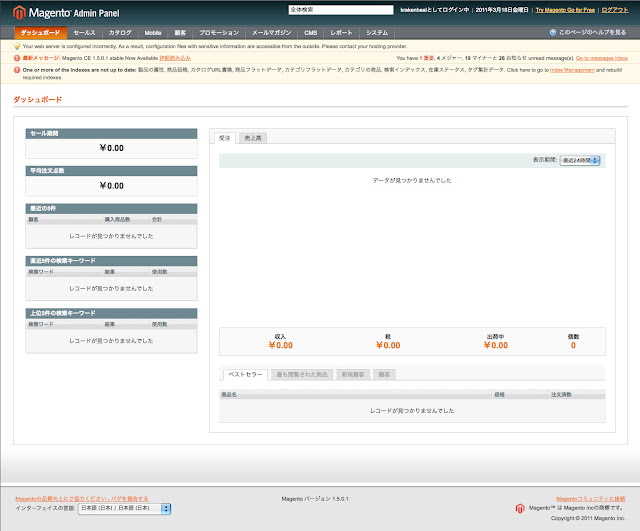Viewport: 640px width, 531px height.
Task: Click the Magentoコミュニティに接続 link
Action: pos(591,499)
